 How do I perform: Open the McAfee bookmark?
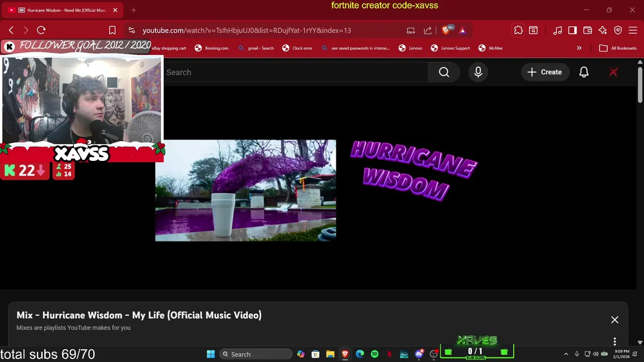click(490, 48)
